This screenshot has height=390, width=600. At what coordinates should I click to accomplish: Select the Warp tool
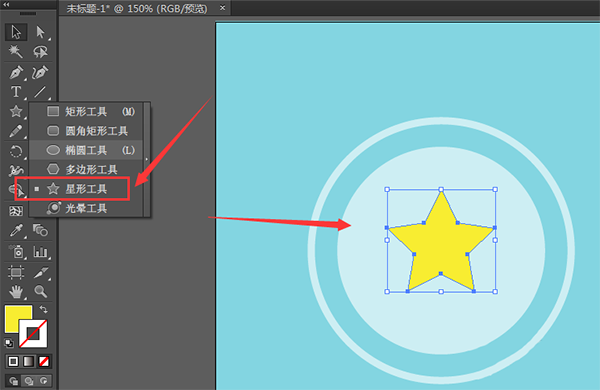(x=16, y=171)
